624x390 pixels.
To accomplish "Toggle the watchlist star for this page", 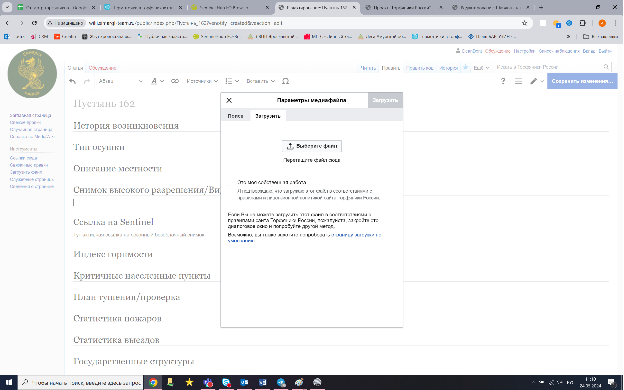I will point(465,67).
